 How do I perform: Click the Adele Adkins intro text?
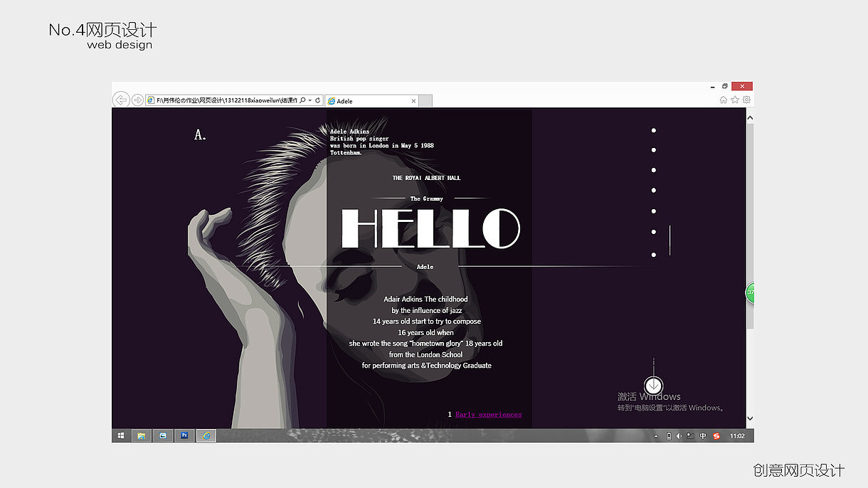coord(381,142)
